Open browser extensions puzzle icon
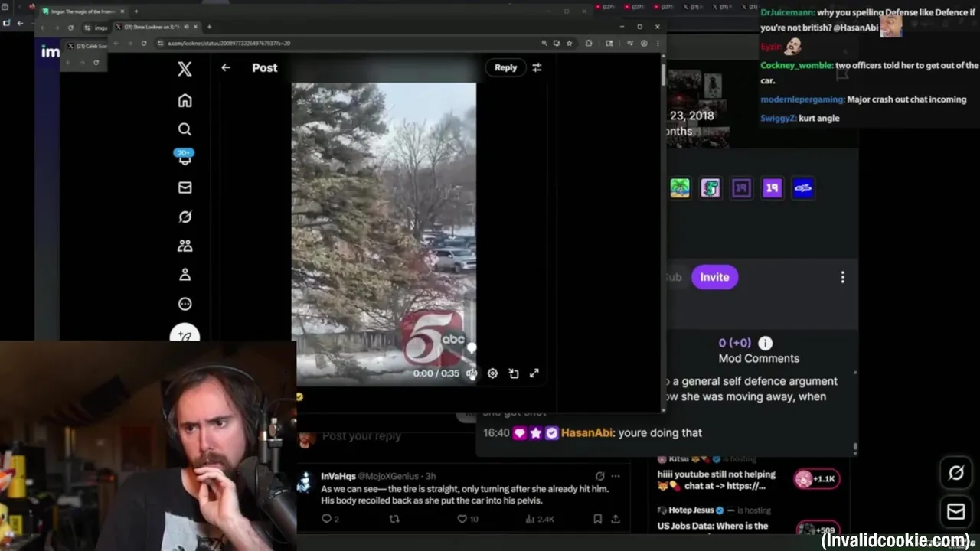 [588, 44]
